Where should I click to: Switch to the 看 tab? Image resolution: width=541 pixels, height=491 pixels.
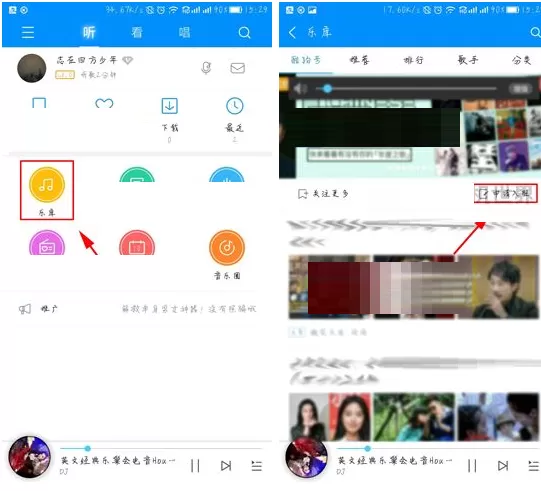[x=137, y=32]
